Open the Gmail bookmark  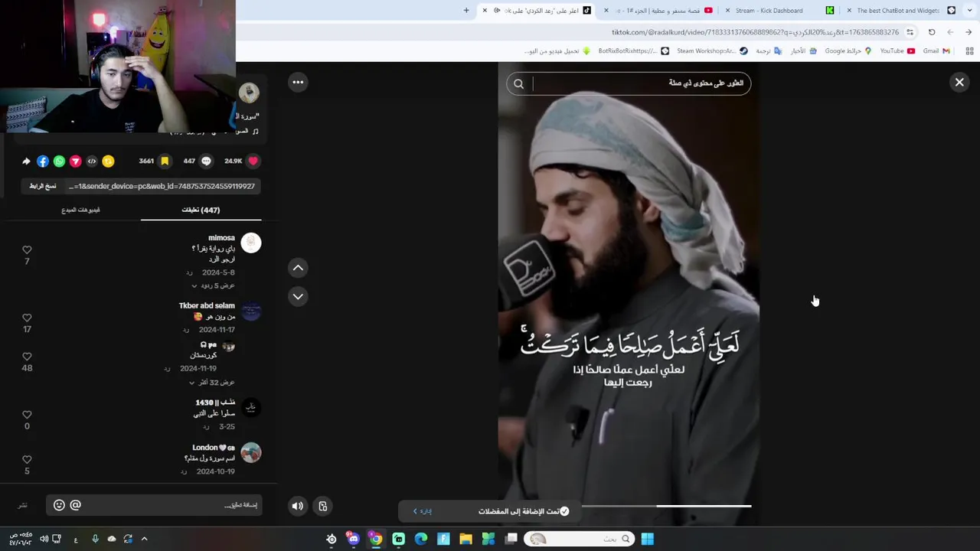coord(936,51)
